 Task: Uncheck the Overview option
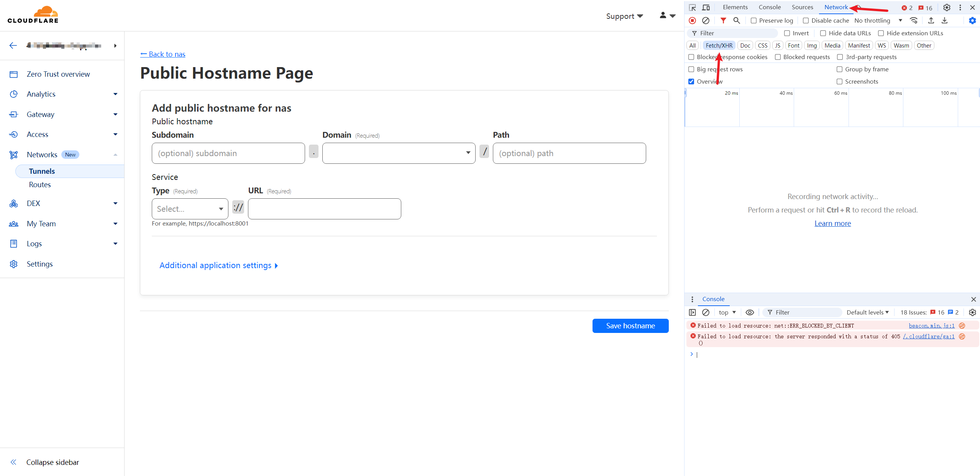[x=691, y=81]
